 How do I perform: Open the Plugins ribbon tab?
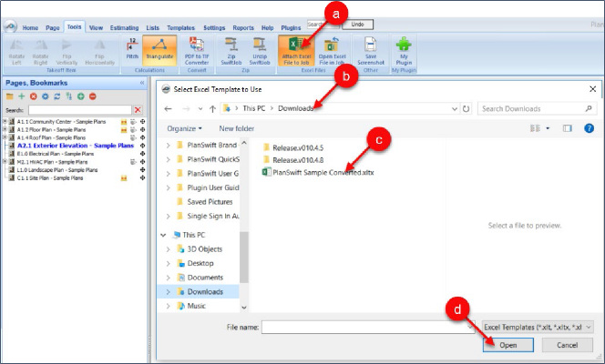tap(291, 27)
